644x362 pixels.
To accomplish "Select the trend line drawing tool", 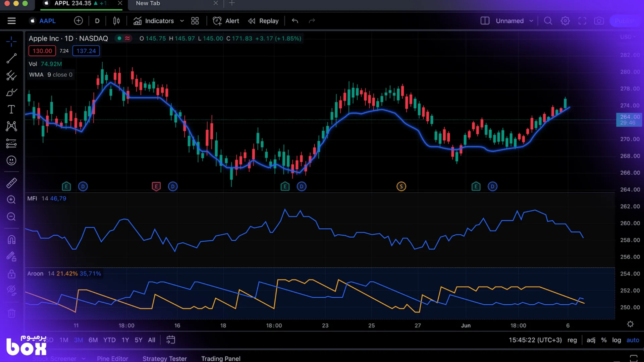I will pos(11,59).
